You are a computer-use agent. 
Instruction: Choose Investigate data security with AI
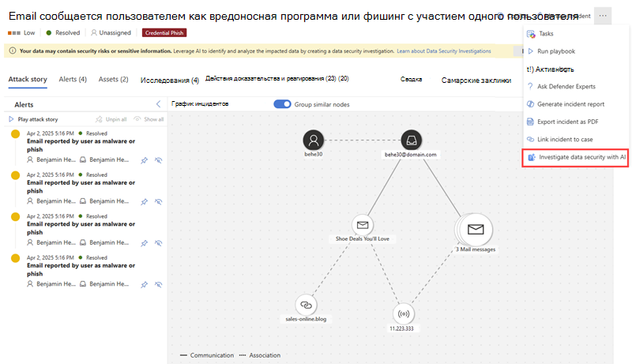[x=576, y=157]
